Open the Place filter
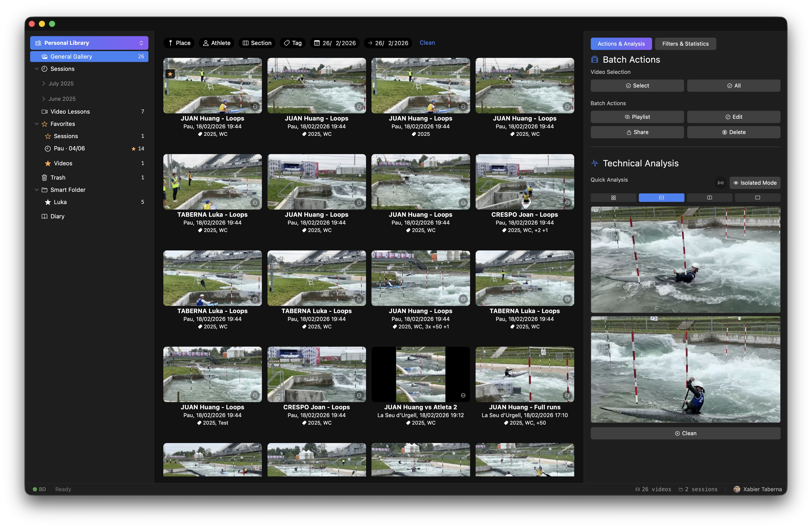The height and width of the screenshot is (528, 812). coord(179,43)
